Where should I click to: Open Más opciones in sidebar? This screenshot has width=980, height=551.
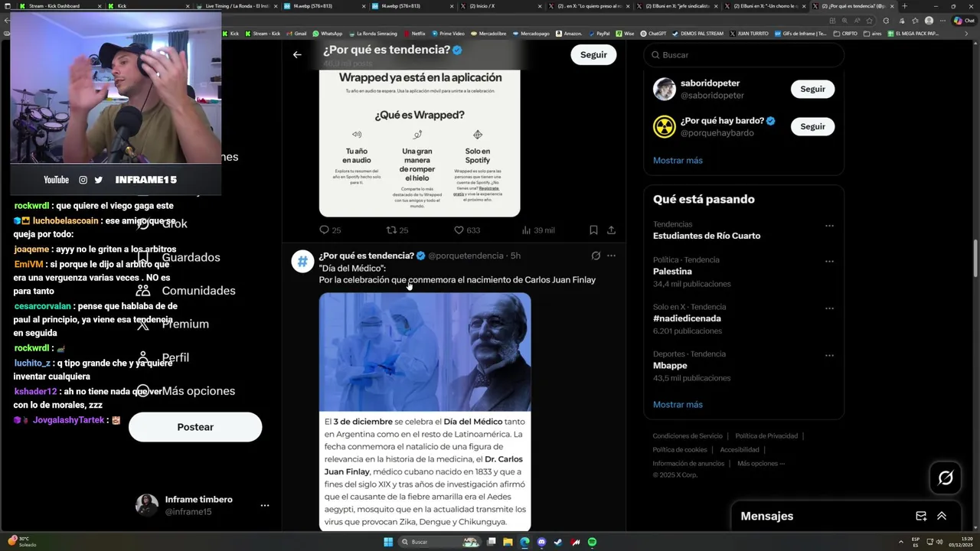tap(188, 391)
